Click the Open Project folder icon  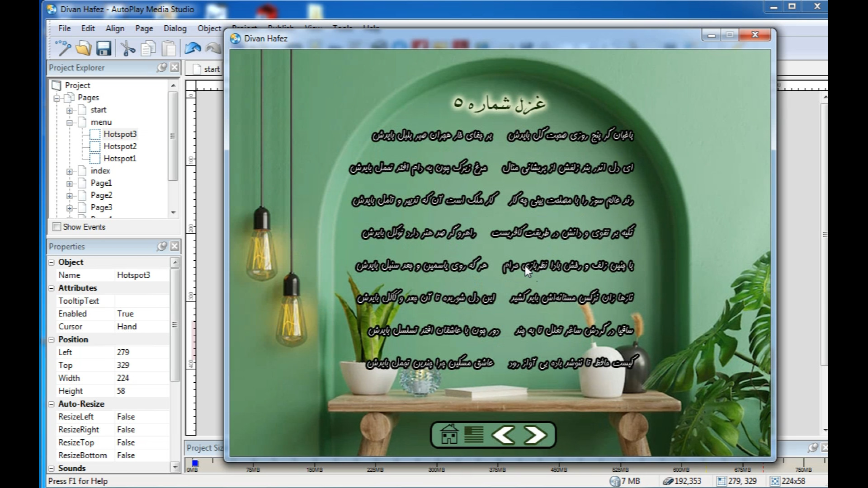tap(83, 48)
